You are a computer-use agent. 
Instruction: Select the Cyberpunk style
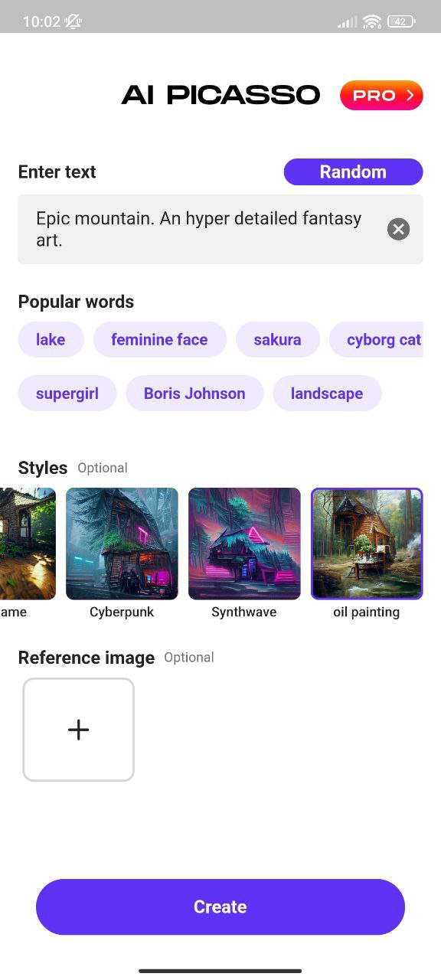pyautogui.click(x=122, y=544)
